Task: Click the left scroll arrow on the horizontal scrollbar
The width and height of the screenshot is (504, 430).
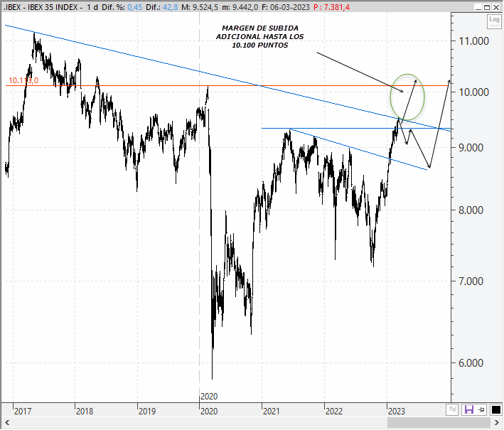Action: click(6, 422)
